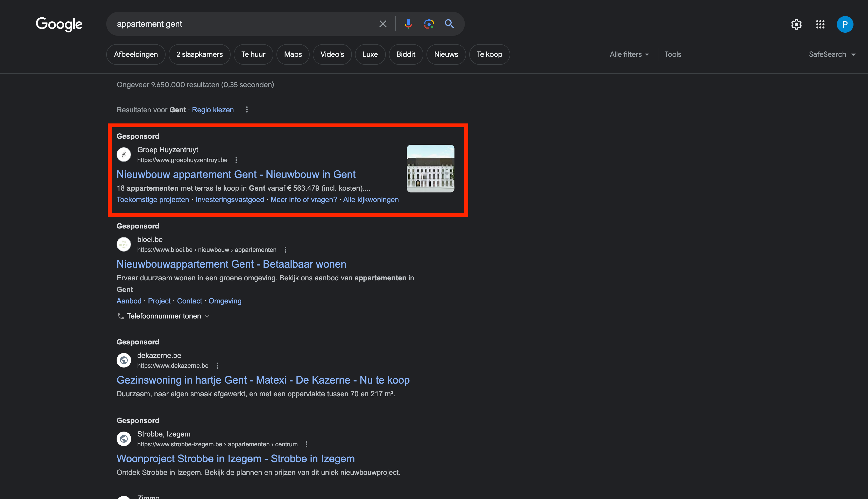Image resolution: width=868 pixels, height=499 pixels.
Task: Open three-dot menu for dekazerne.be ad
Action: pyautogui.click(x=217, y=366)
